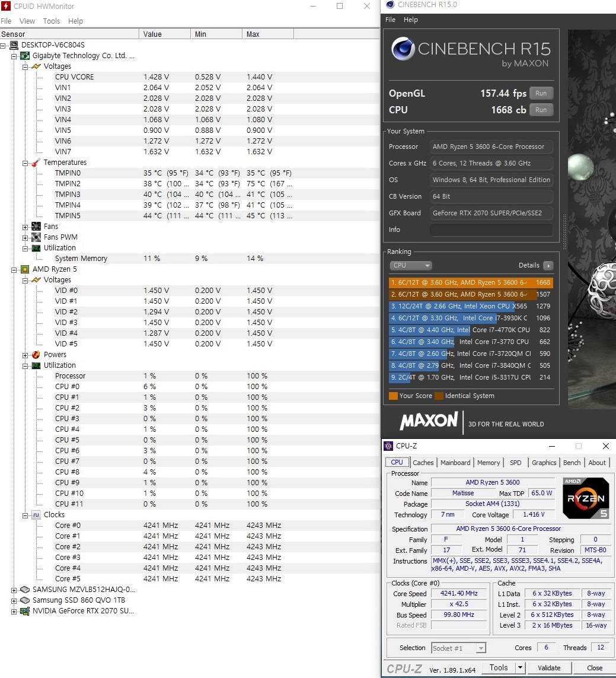This screenshot has width=616, height=678.
Task: Click the HWMonitor lightning bolt app icon
Action: click(x=5, y=6)
